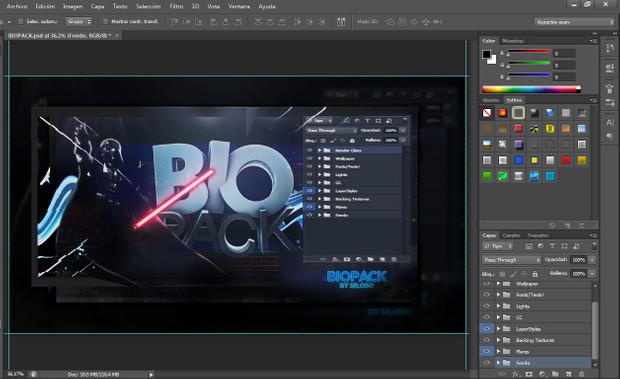Open the status bar info arrow menu
Viewport: 620px width, 379px height.
pos(151,374)
